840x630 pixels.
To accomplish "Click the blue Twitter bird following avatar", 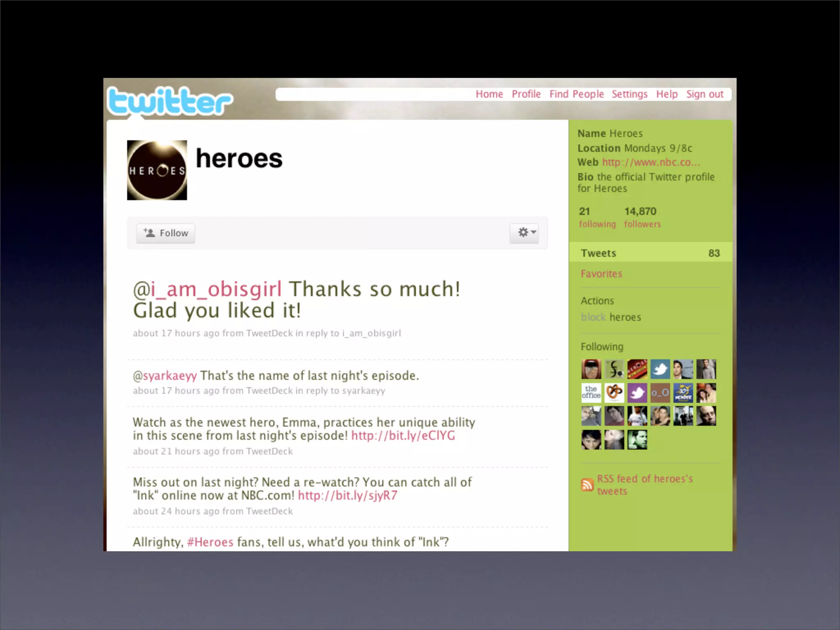I will point(660,369).
